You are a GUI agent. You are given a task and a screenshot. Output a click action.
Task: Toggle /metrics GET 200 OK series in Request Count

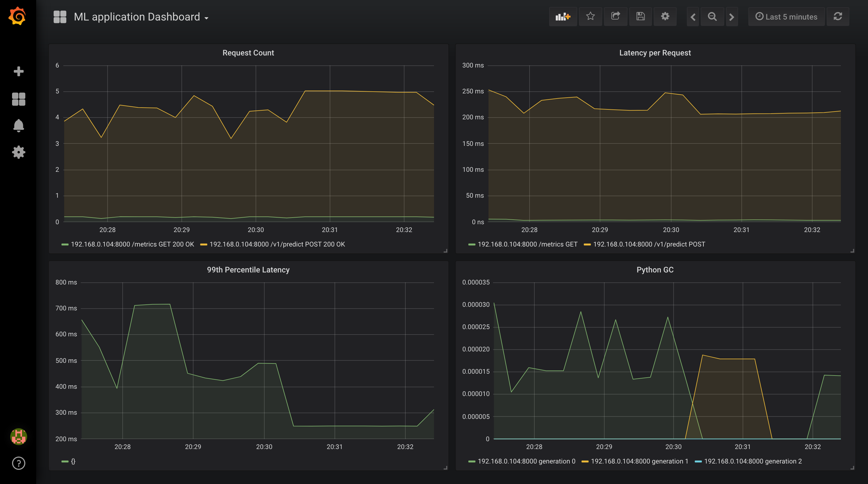pyautogui.click(x=132, y=244)
